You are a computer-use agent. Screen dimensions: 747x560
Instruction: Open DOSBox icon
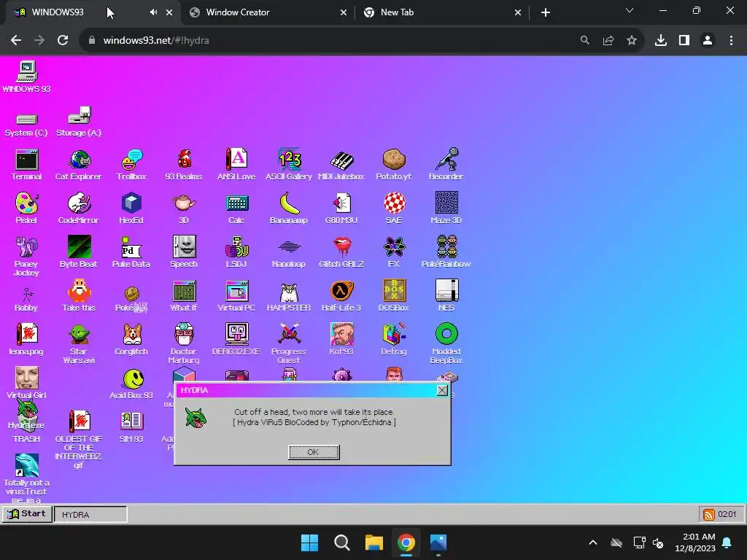(394, 296)
